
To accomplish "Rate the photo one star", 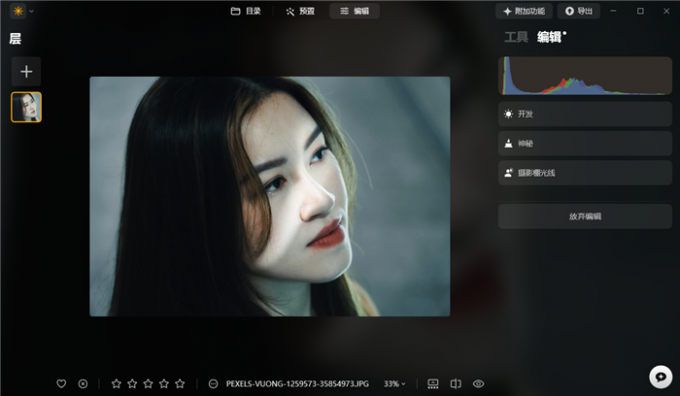I will point(116,384).
